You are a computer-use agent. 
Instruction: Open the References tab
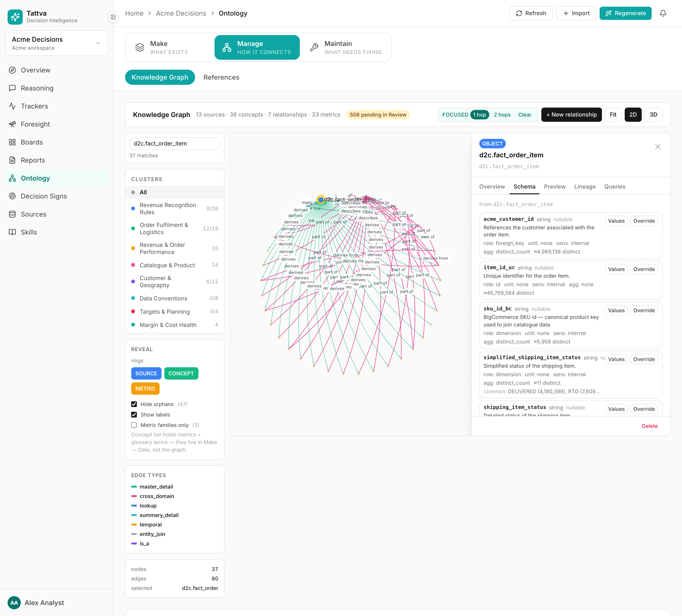pos(221,77)
